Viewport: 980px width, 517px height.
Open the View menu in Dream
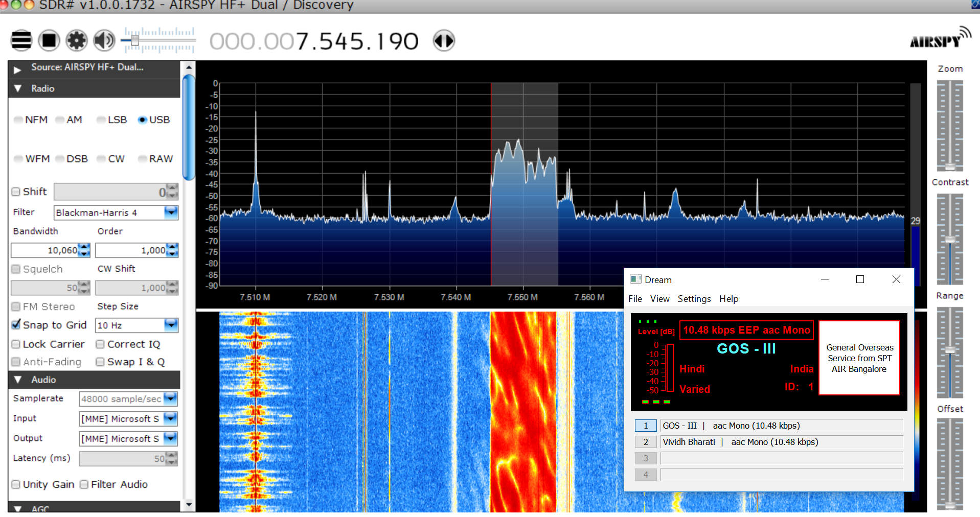659,299
